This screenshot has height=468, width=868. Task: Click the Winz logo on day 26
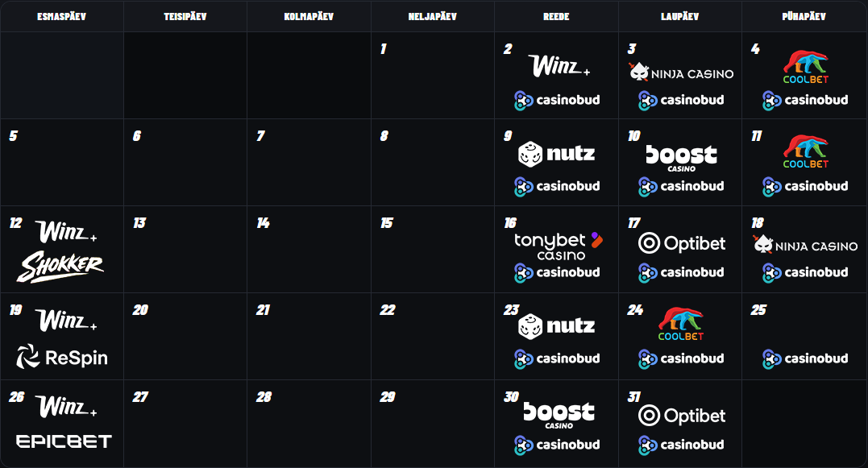tap(66, 405)
